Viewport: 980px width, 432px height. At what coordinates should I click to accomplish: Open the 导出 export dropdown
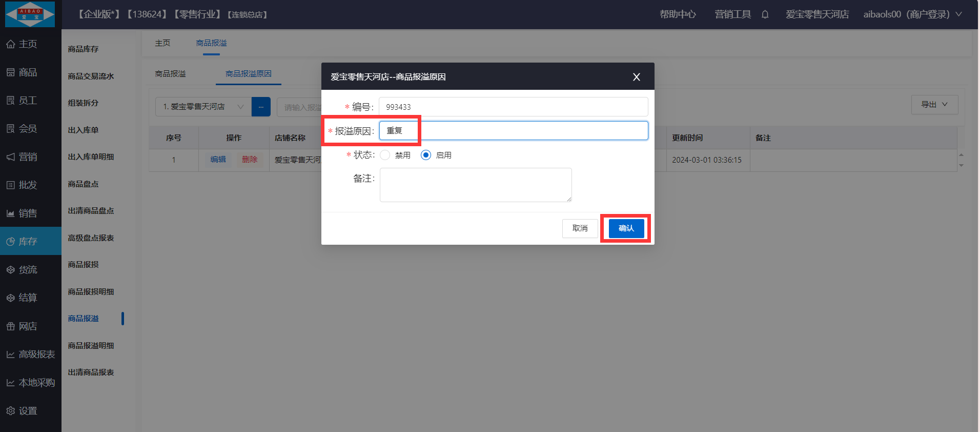coord(934,105)
